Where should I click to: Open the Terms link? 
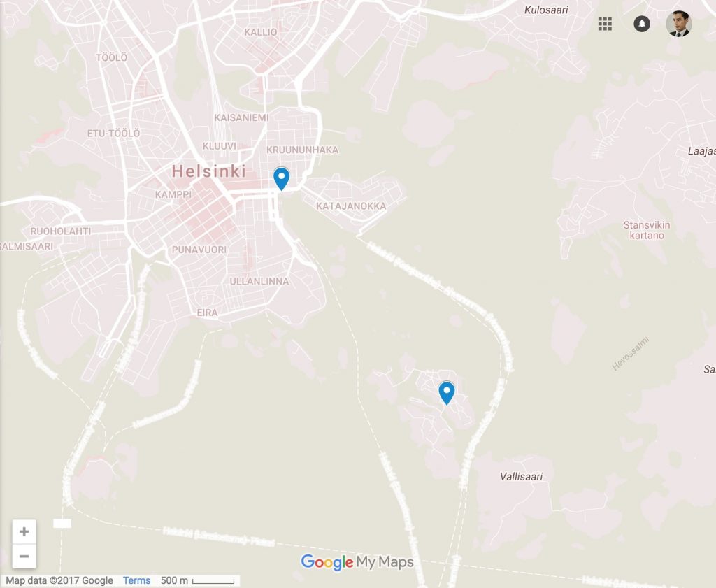coord(136,580)
